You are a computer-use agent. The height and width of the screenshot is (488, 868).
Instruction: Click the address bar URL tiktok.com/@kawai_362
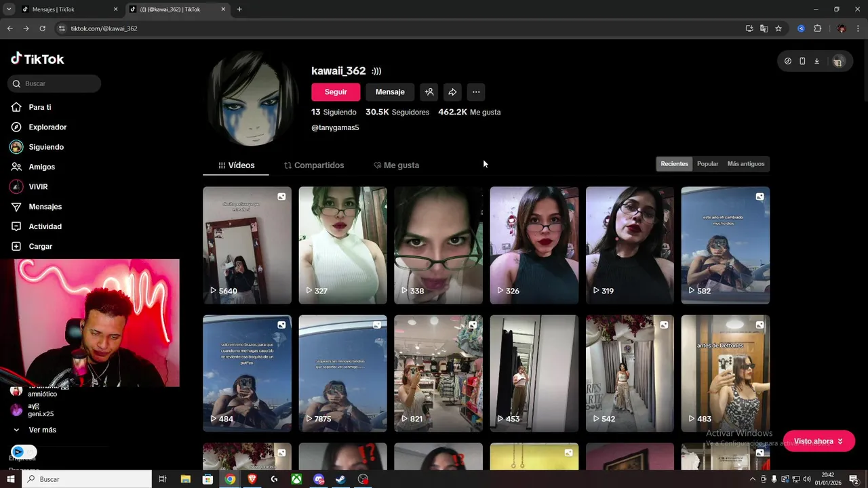click(104, 28)
